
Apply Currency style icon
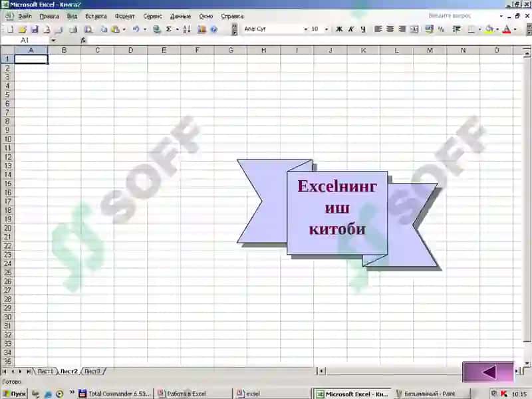429,29
